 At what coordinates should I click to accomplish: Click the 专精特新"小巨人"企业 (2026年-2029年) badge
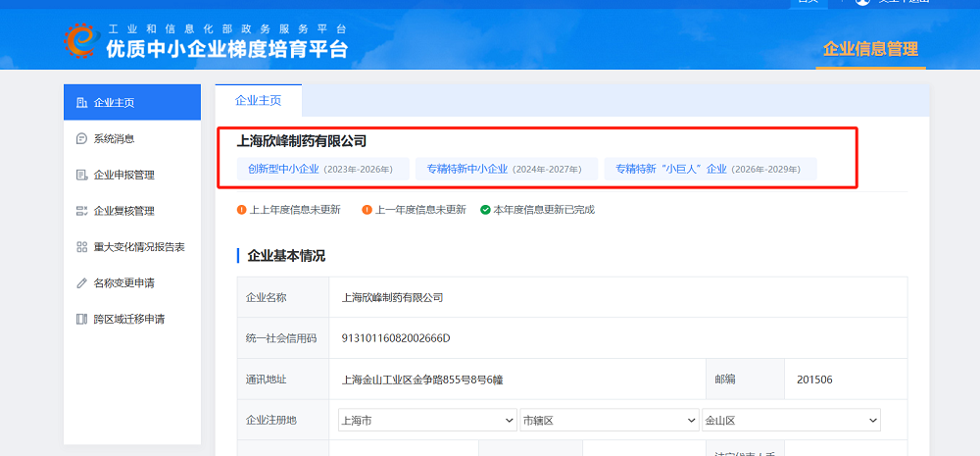click(710, 169)
